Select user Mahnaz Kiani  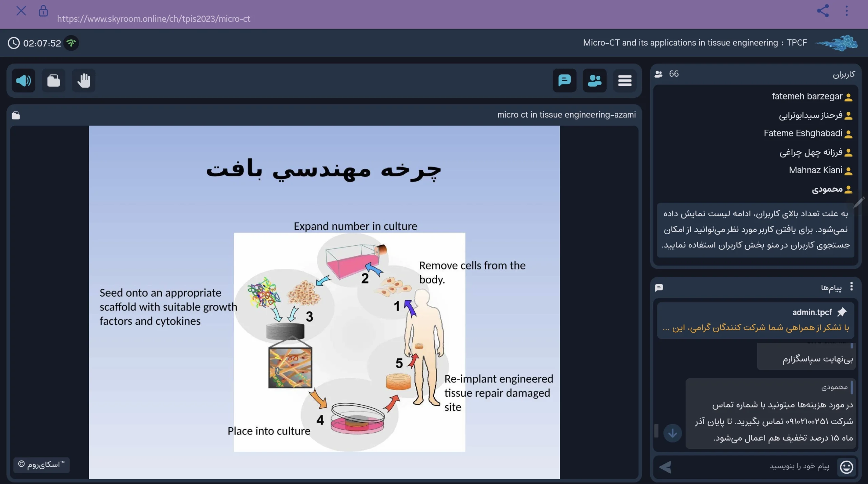point(815,170)
